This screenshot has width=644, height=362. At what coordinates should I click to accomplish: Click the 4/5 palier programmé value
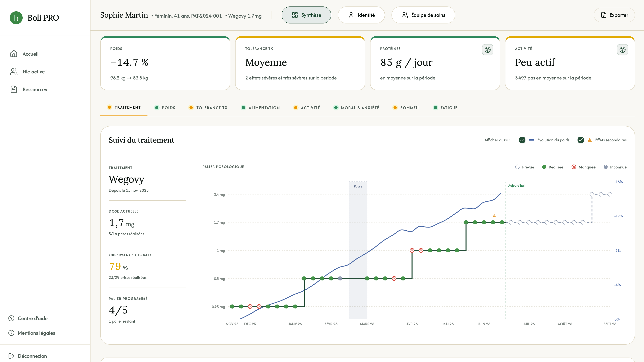point(118,310)
